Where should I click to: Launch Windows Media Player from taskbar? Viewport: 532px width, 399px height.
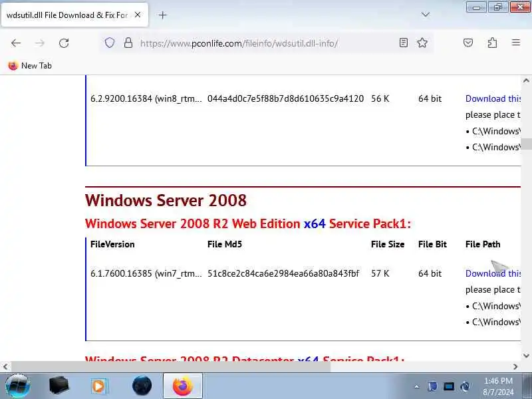pyautogui.click(x=99, y=386)
